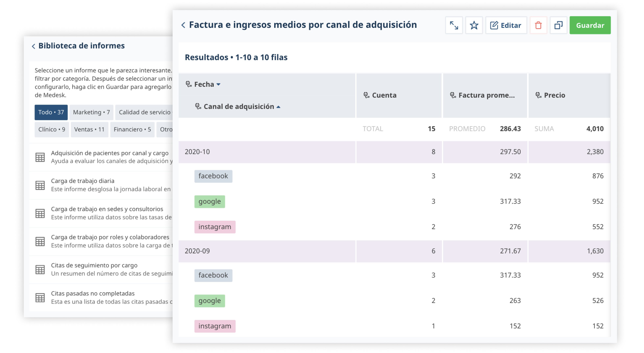Viewport: 644px width, 353px height.
Task: Click facebook tag under 2020-09
Action: pos(213,276)
